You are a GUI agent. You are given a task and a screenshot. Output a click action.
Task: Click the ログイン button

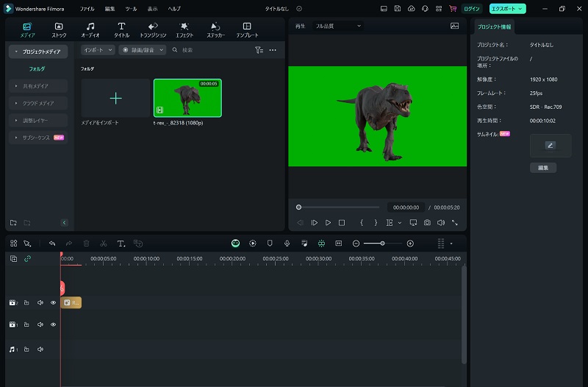pos(471,9)
